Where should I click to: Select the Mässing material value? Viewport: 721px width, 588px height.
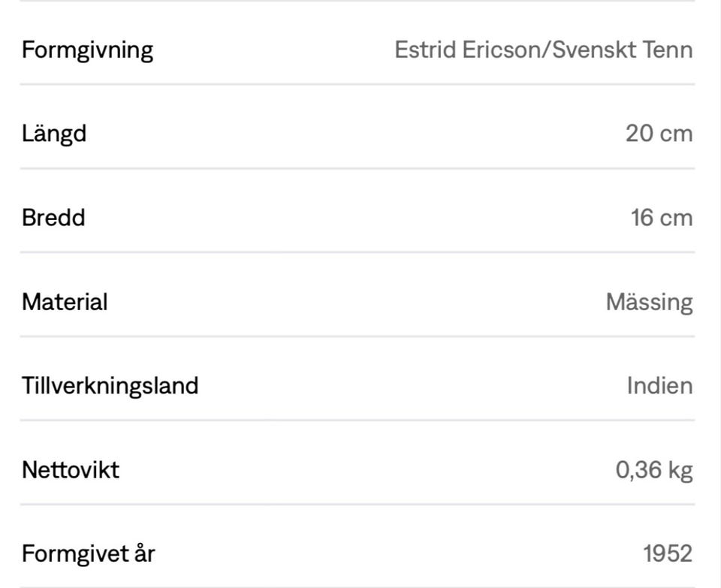tap(649, 302)
